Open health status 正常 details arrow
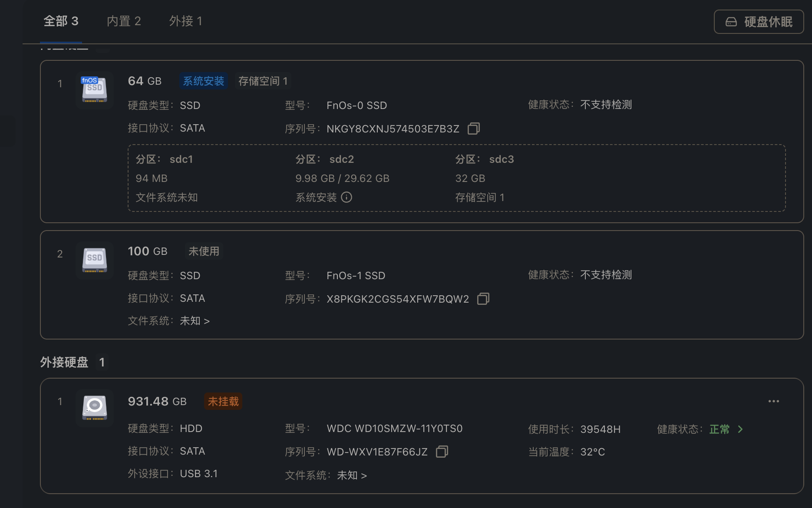Image resolution: width=812 pixels, height=508 pixels. (740, 429)
